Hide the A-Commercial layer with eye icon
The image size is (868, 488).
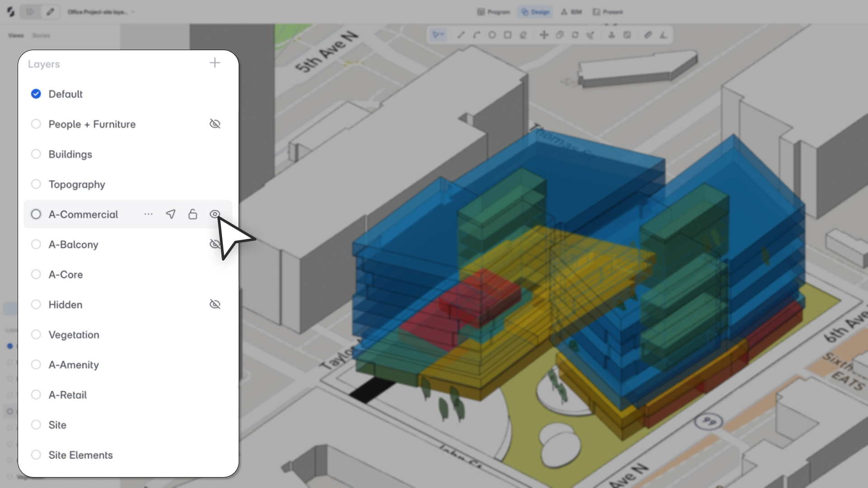pyautogui.click(x=215, y=214)
